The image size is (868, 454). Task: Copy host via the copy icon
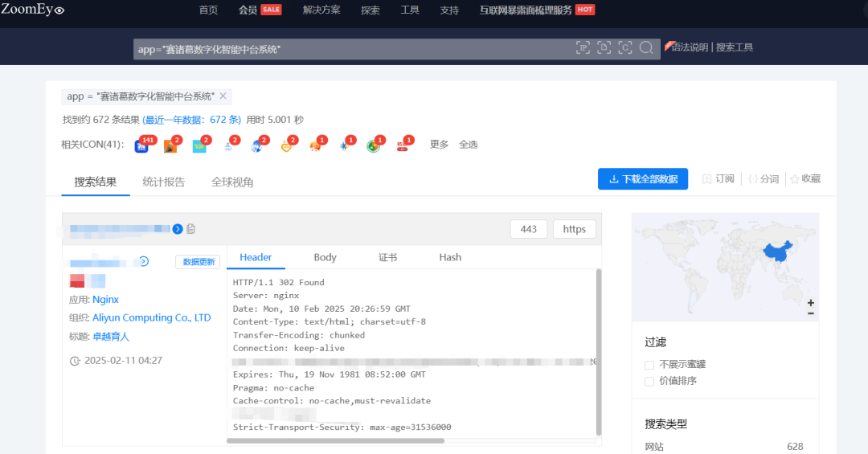point(191,229)
